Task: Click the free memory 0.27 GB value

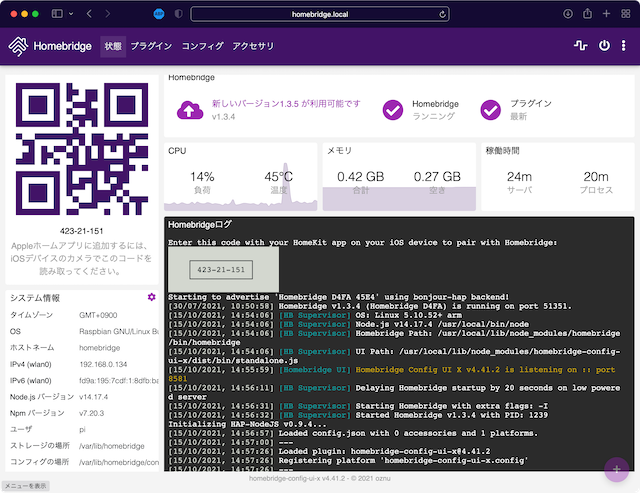Action: [x=437, y=177]
